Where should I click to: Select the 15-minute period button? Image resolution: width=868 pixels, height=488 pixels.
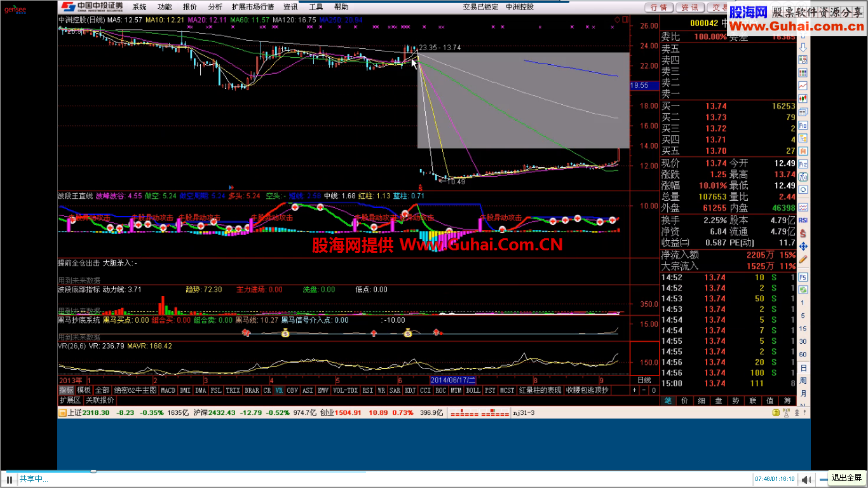point(803,329)
